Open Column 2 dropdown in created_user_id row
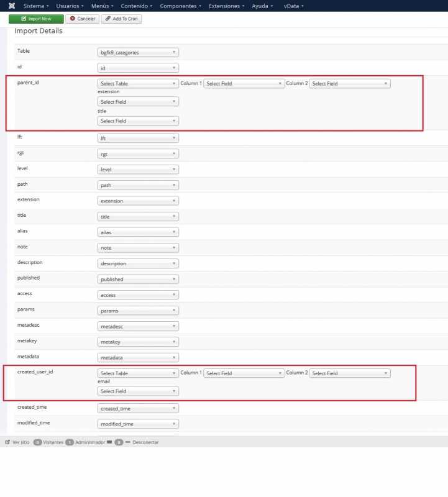The height and width of the screenshot is (497, 448). point(350,373)
